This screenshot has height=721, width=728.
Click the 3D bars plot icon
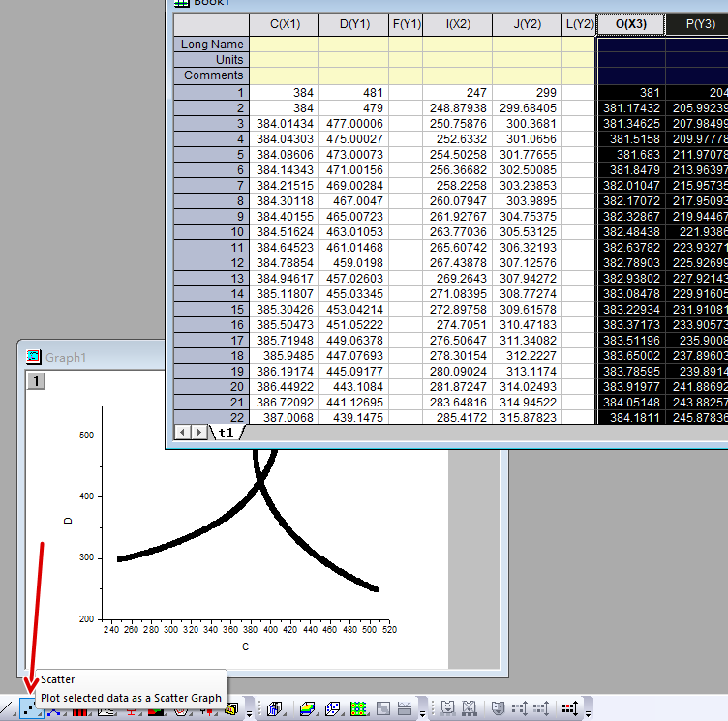coord(274,710)
